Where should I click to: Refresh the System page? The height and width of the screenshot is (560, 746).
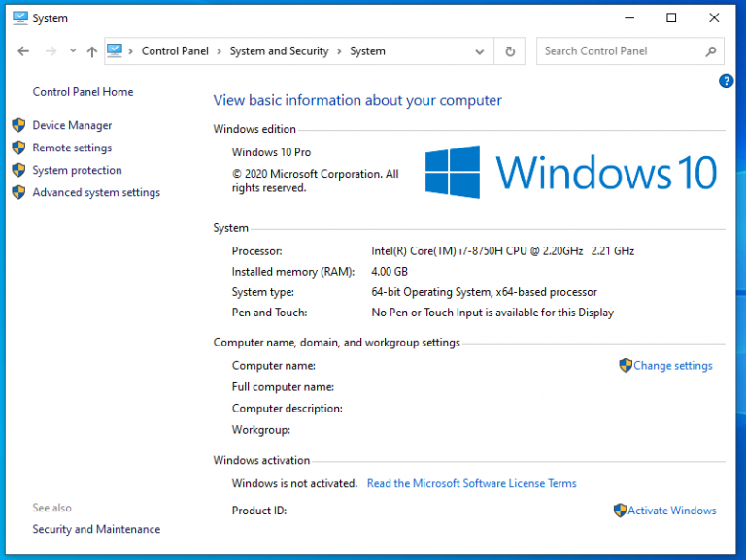point(510,50)
